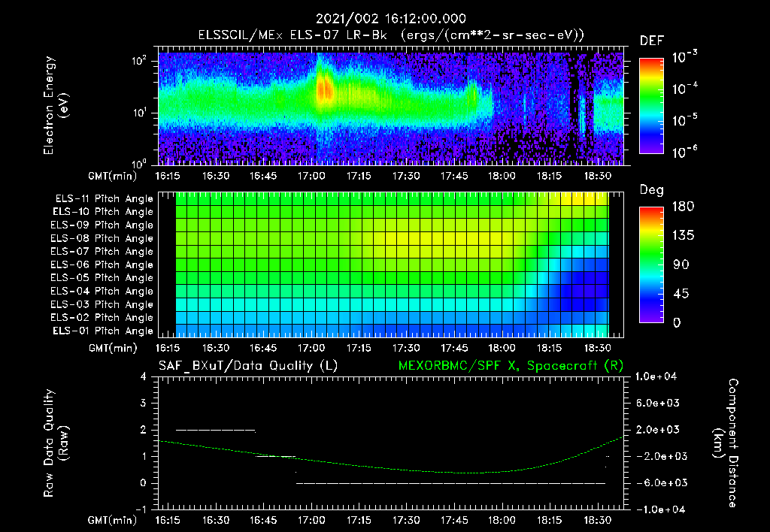Click GMT(min) label under the data quality plot
Image resolution: width=770 pixels, height=532 pixels.
click(113, 520)
